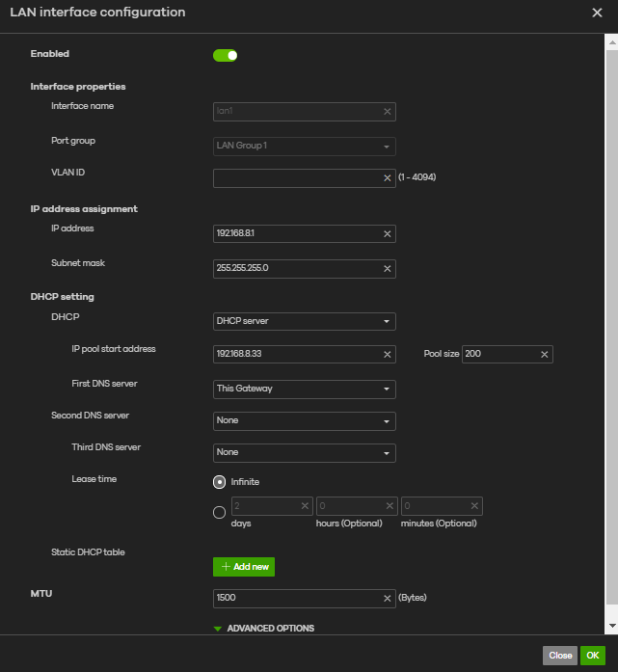Select the custom lease time radio button

tap(220, 513)
